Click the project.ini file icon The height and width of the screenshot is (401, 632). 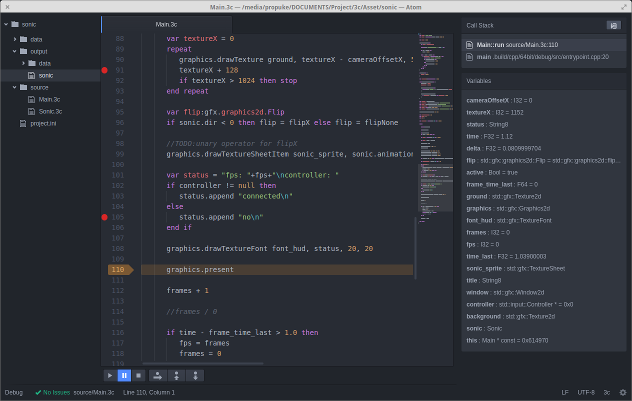pos(23,124)
